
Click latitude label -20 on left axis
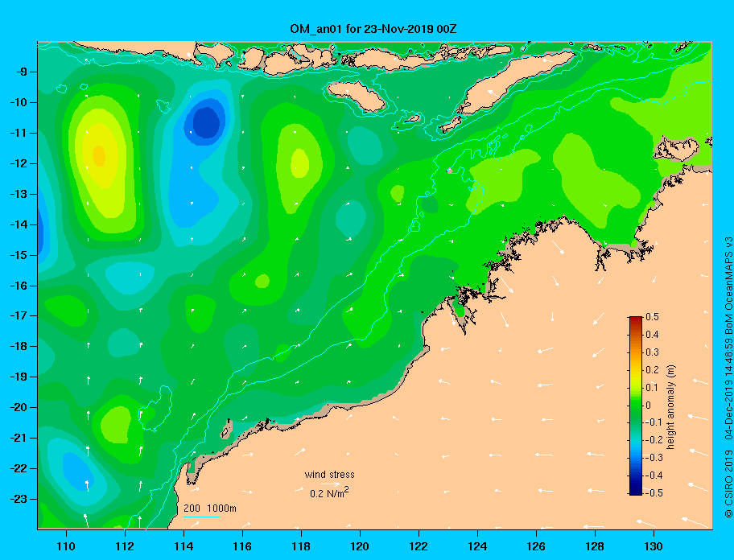pyautogui.click(x=19, y=407)
